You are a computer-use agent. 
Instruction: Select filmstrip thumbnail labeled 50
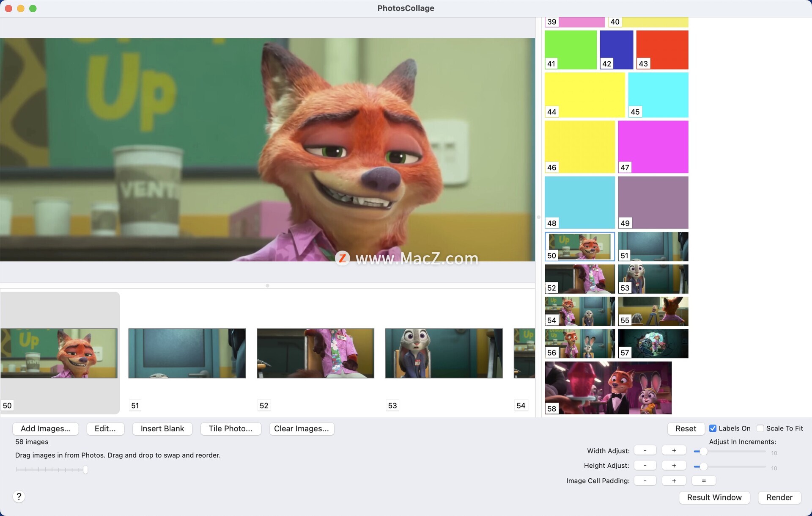(x=59, y=353)
